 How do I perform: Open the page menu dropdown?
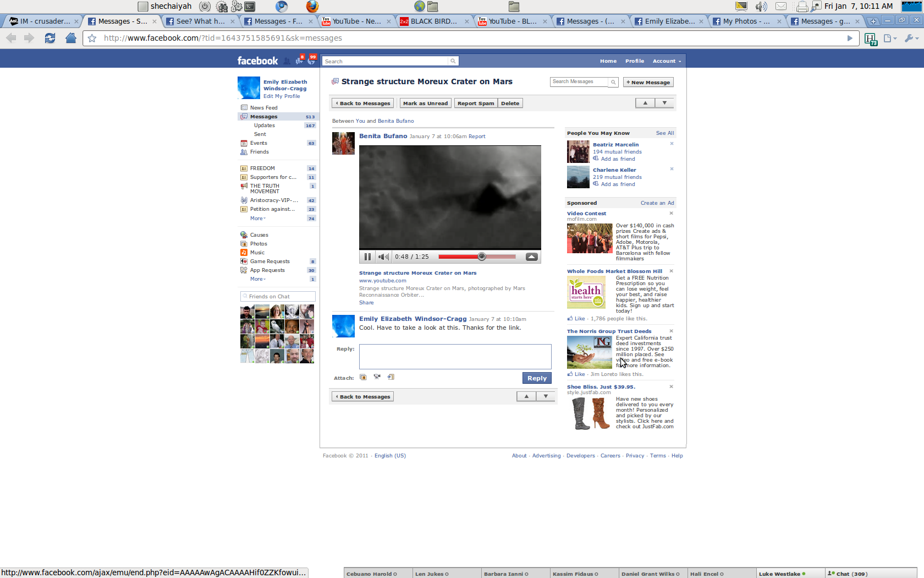890,38
